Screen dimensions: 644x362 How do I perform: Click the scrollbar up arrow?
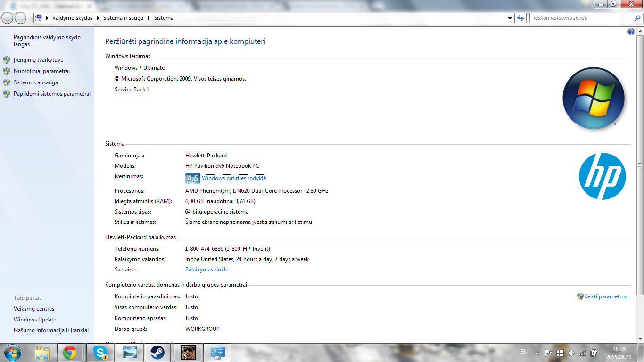pos(640,31)
